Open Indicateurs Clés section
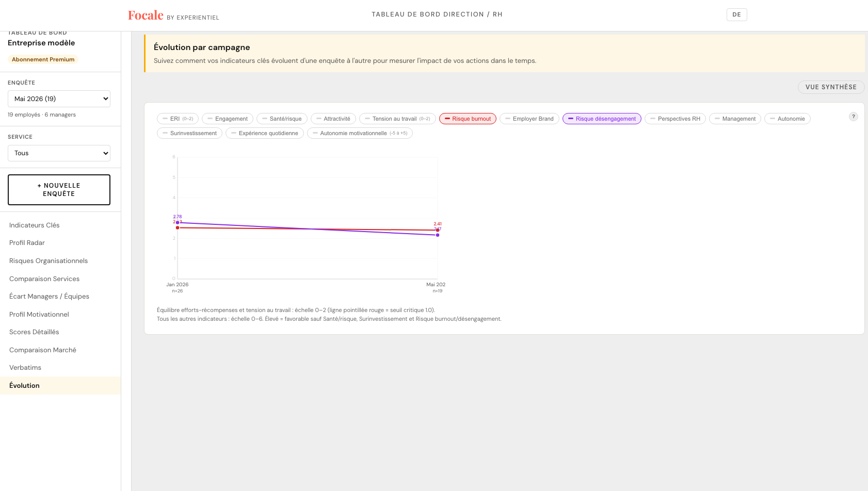The height and width of the screenshot is (491, 868). 60,225
